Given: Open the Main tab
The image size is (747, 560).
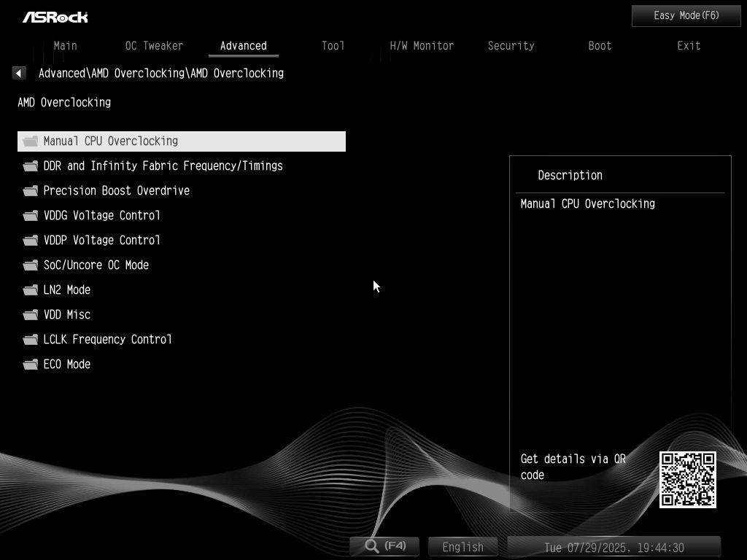Looking at the screenshot, I should pyautogui.click(x=65, y=46).
